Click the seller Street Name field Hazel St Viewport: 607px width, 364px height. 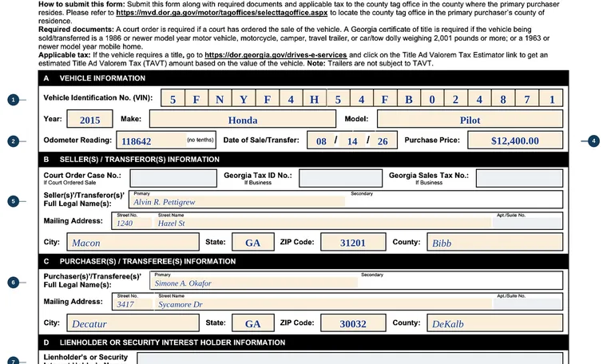323,221
